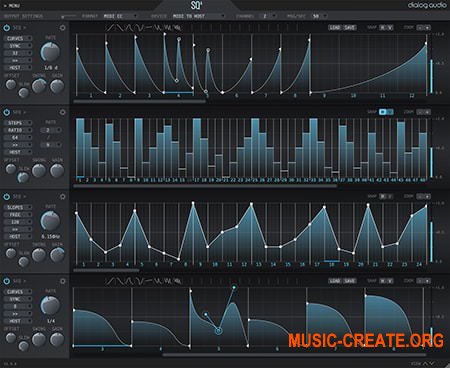Toggle Snap X button in third sequencer
Screen dimensions: 450x368
point(383,196)
